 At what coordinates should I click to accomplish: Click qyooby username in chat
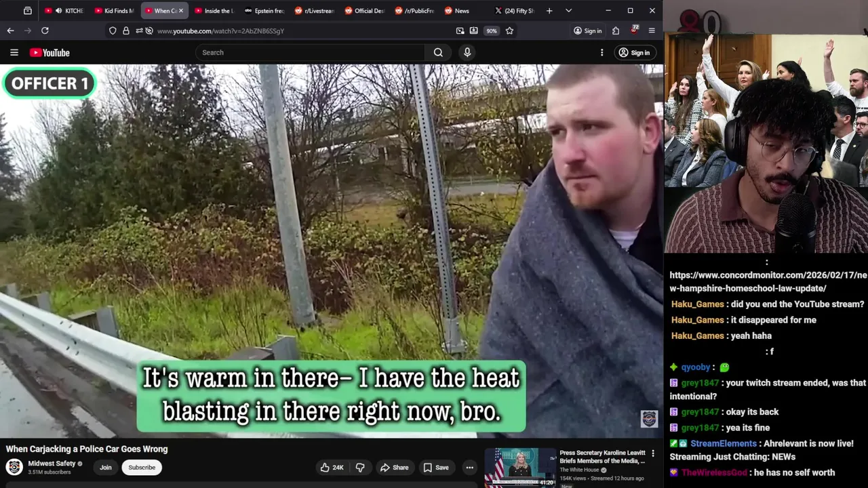(696, 367)
